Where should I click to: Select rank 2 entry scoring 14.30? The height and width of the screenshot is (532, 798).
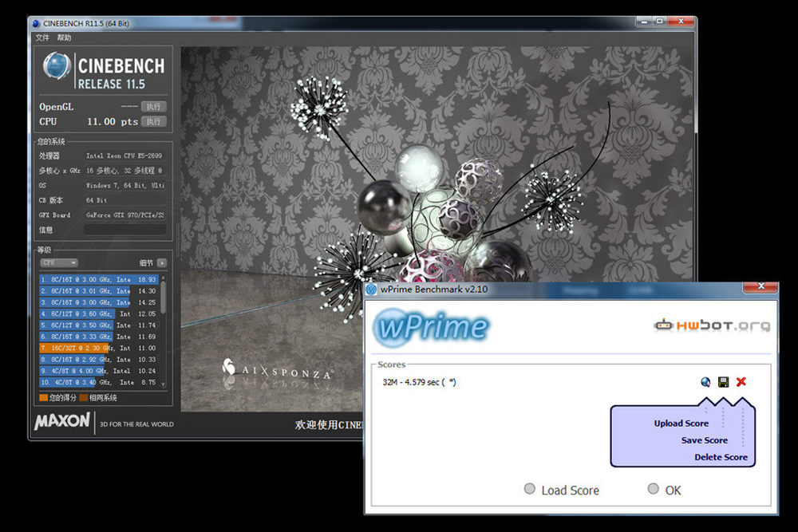click(99, 291)
